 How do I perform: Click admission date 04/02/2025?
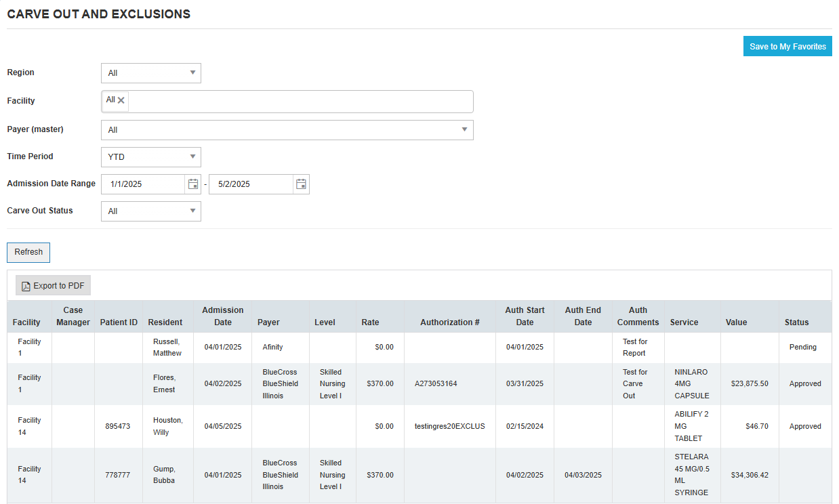click(x=223, y=384)
